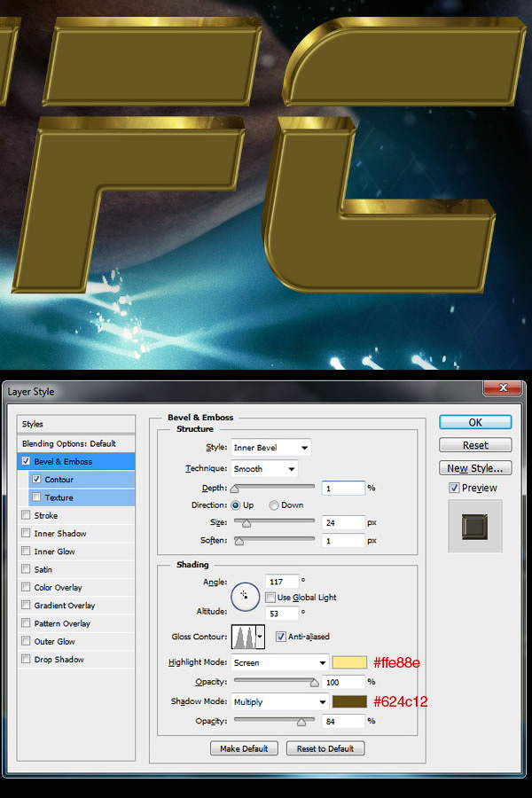Open the Gloss Contour picker arrow
This screenshot has width=532, height=798.
pos(260,637)
